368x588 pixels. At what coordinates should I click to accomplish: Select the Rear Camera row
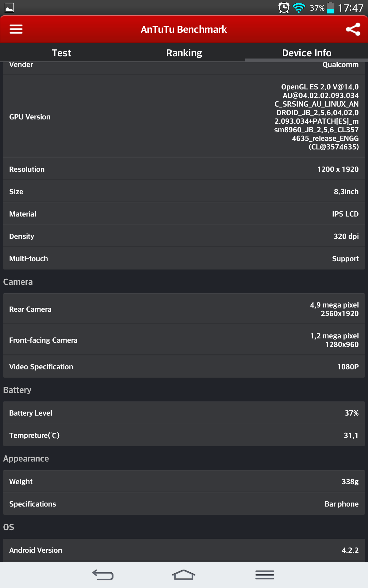coord(184,309)
